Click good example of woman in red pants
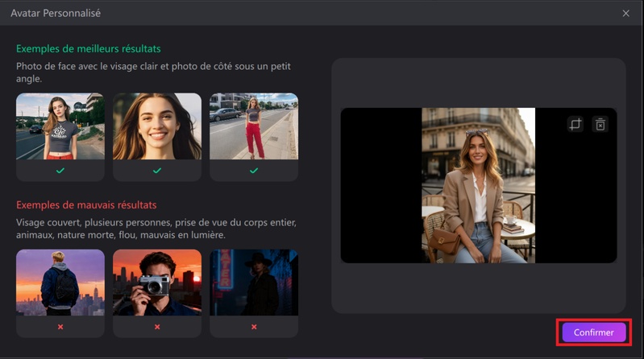 (x=254, y=126)
